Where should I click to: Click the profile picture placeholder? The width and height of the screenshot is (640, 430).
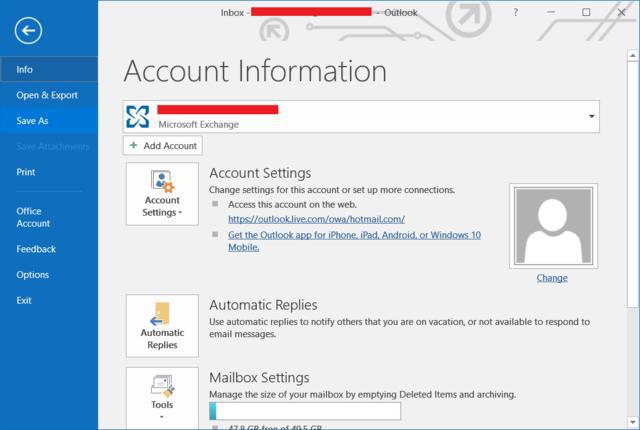pos(553,226)
